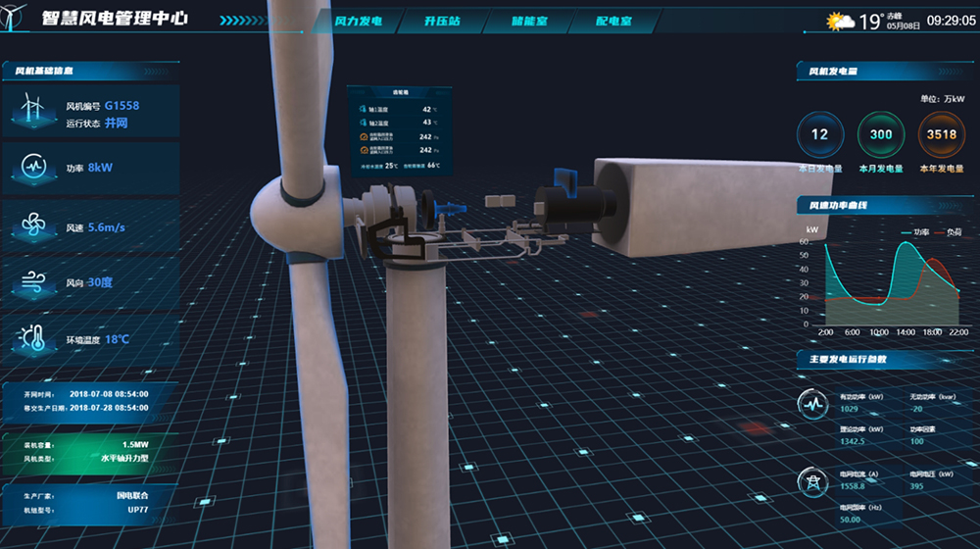This screenshot has height=549, width=980.
Task: Select the fan icon for 风速
Action: pyautogui.click(x=32, y=226)
